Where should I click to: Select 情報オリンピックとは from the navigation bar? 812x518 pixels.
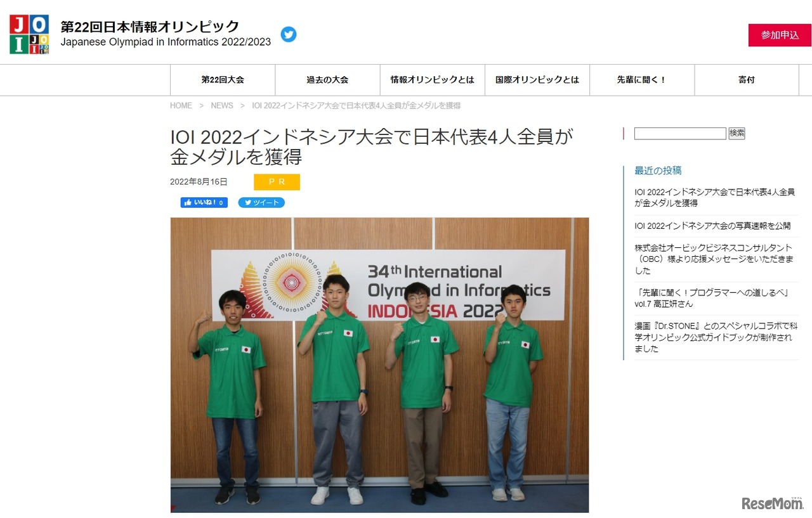pyautogui.click(x=431, y=80)
